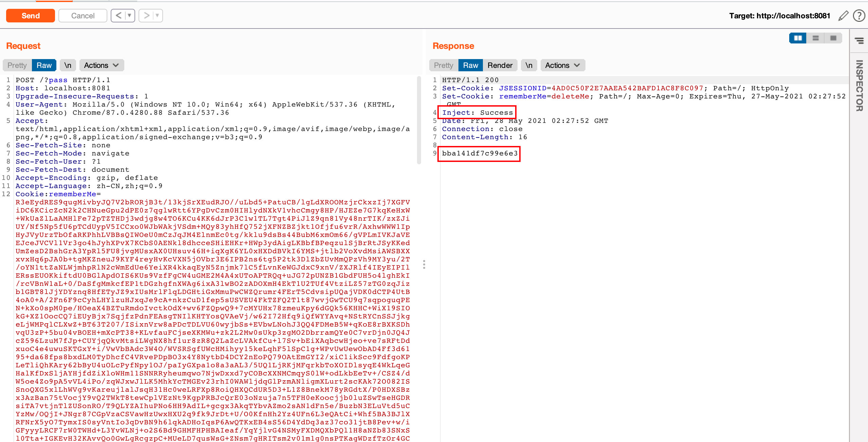This screenshot has width=868, height=442.
Task: Open the previous-history dropdown arrow
Action: (x=129, y=16)
